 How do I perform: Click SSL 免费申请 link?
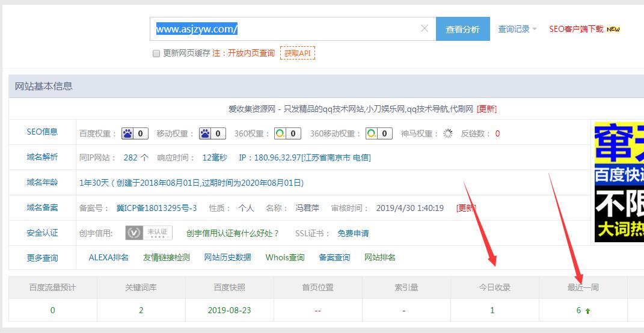[x=353, y=233]
